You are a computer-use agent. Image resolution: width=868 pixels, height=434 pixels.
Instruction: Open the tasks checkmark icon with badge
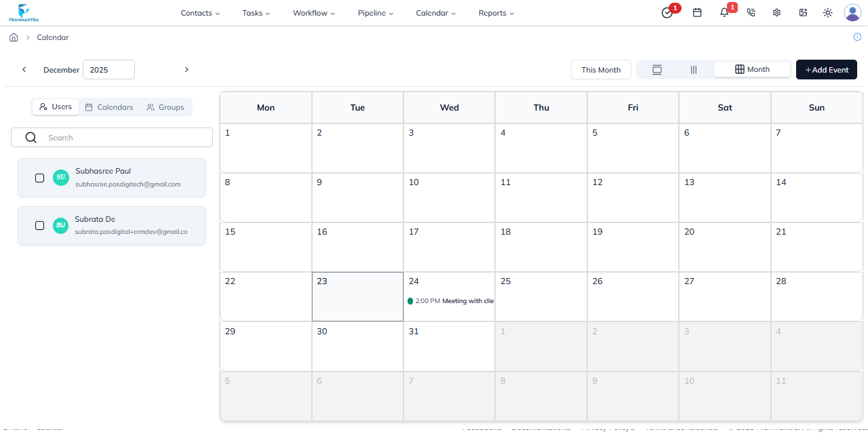click(x=667, y=13)
